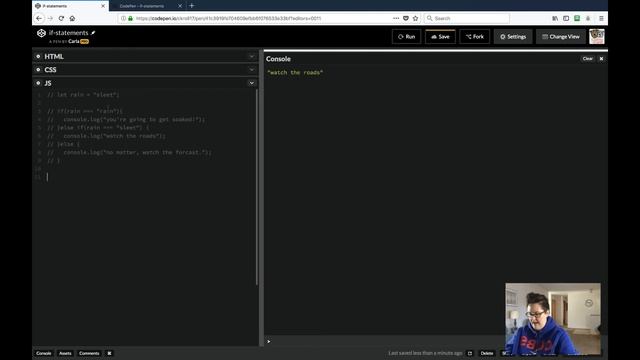The width and height of the screenshot is (640, 360).
Task: View site security lock icon
Action: coord(131,18)
